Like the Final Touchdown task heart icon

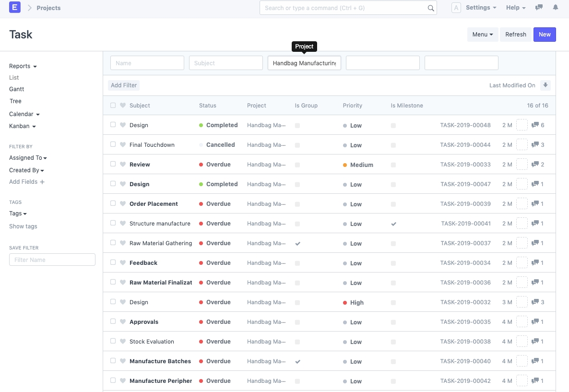123,145
